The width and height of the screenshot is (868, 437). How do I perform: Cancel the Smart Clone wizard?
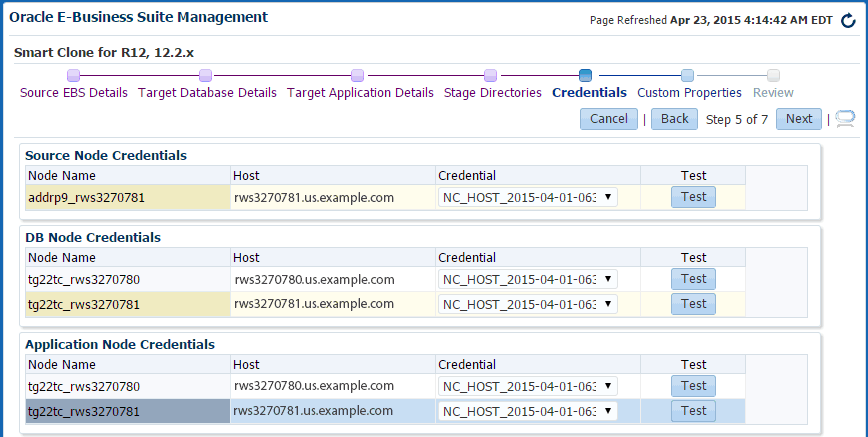[609, 119]
